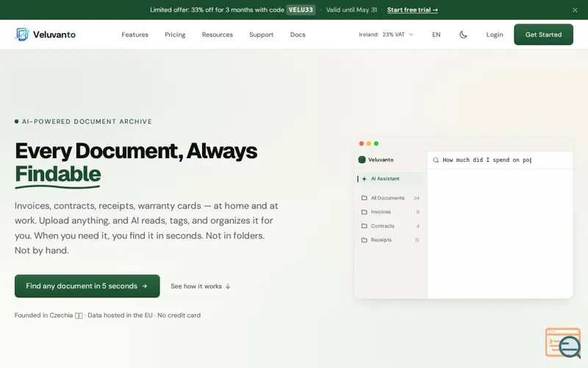
Task: Select Invoices label in demo sidebar
Action: click(x=381, y=212)
